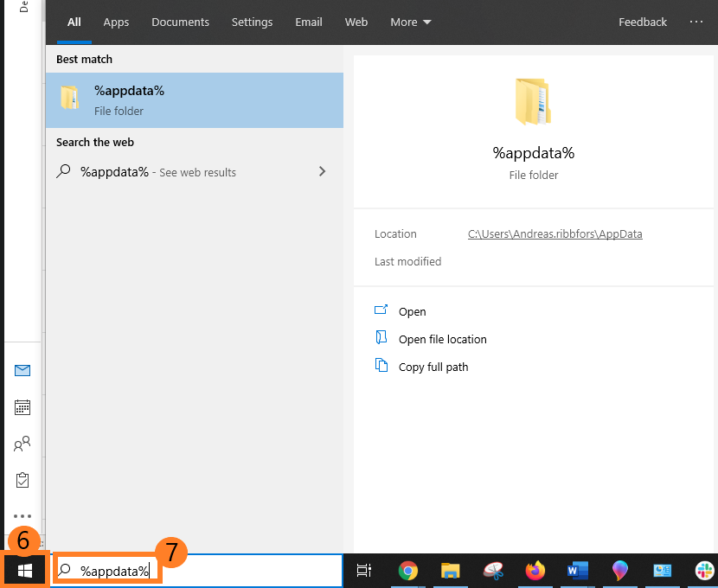The image size is (718, 588).
Task: Launch Firefox from the taskbar
Action: pos(535,570)
